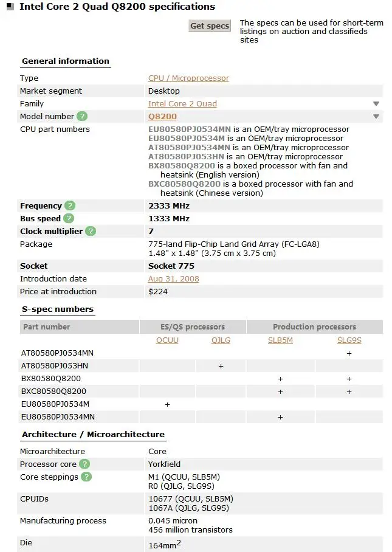
Task: Open help for Core steppings
Action: pyautogui.click(x=86, y=477)
